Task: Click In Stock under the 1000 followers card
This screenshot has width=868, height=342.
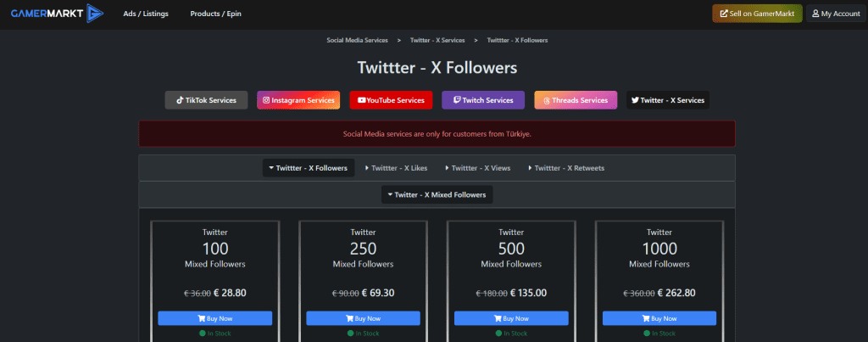Action: click(x=659, y=334)
